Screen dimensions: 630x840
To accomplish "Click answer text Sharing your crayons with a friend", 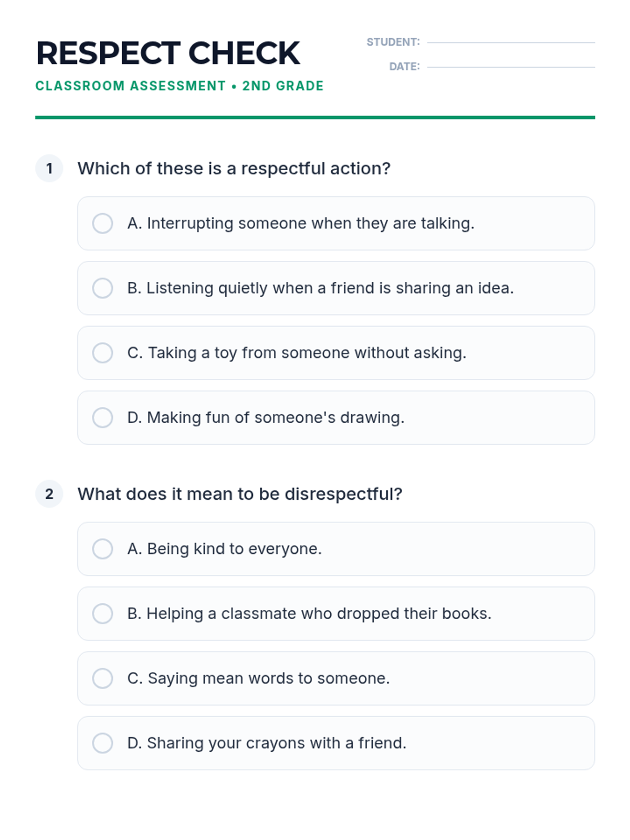I will tap(267, 743).
